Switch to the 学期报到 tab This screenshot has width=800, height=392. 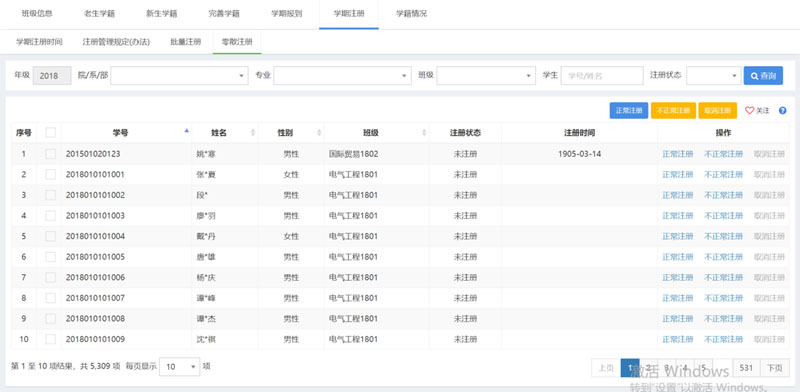[x=286, y=14]
